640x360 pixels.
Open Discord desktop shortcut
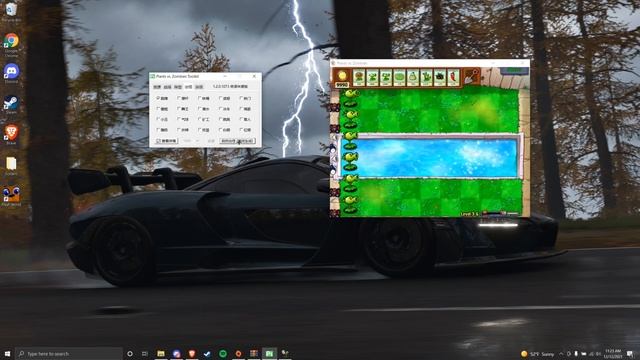[11, 73]
